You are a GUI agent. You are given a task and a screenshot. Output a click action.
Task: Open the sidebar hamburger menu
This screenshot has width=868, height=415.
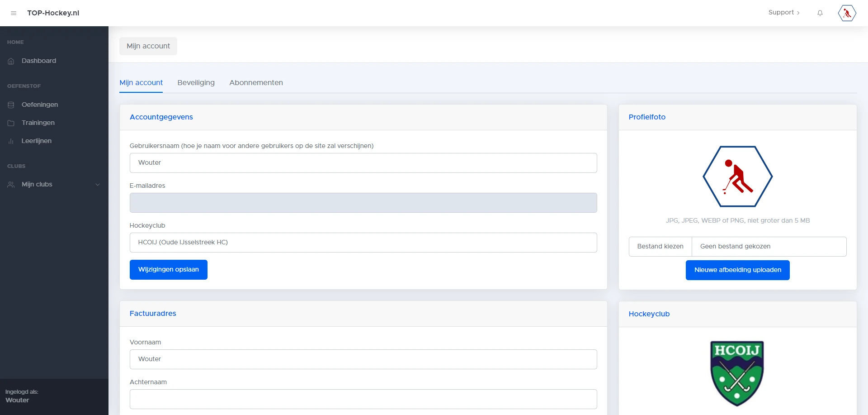coord(14,13)
